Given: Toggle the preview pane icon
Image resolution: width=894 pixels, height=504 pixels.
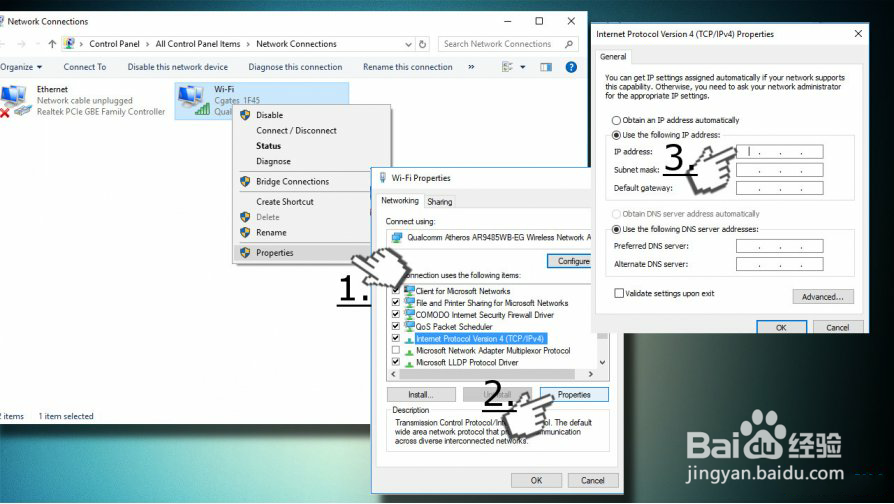Looking at the screenshot, I should point(546,67).
